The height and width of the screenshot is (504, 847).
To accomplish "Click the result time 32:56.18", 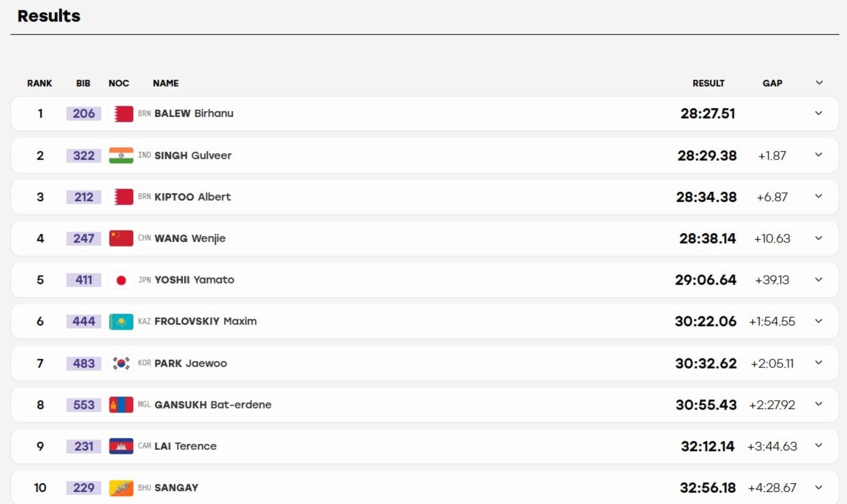I will tap(708, 488).
